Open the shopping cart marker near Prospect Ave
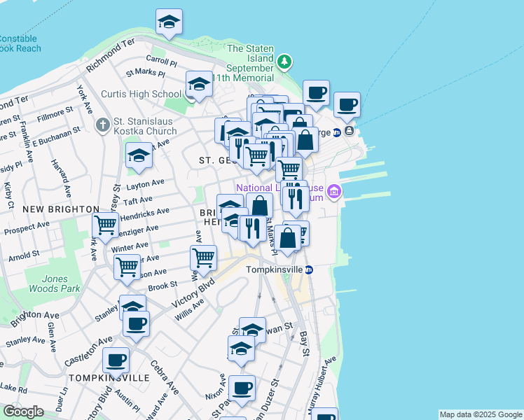 (x=106, y=225)
